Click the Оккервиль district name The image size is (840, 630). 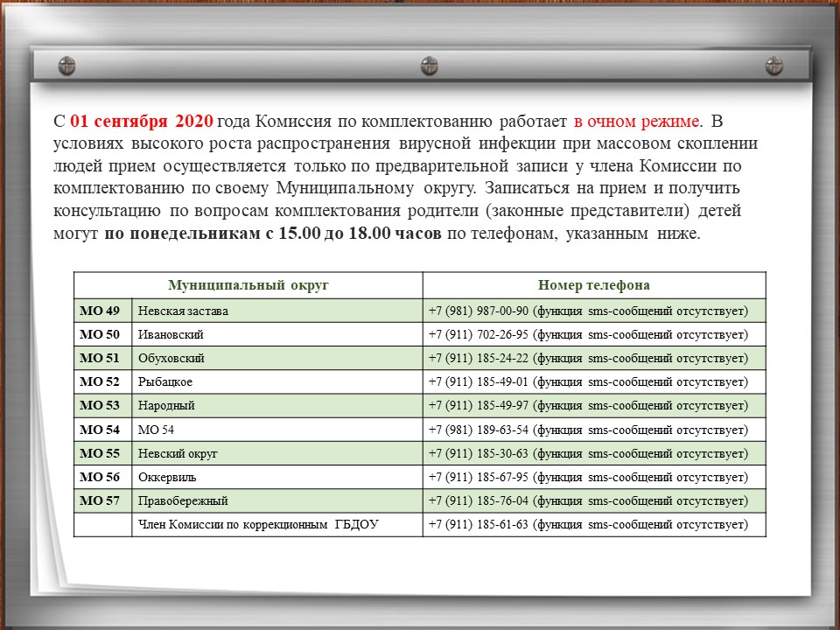click(167, 477)
